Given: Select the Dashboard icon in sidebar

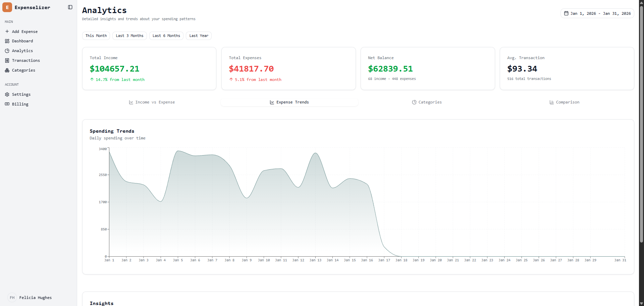Looking at the screenshot, I should click(x=7, y=41).
